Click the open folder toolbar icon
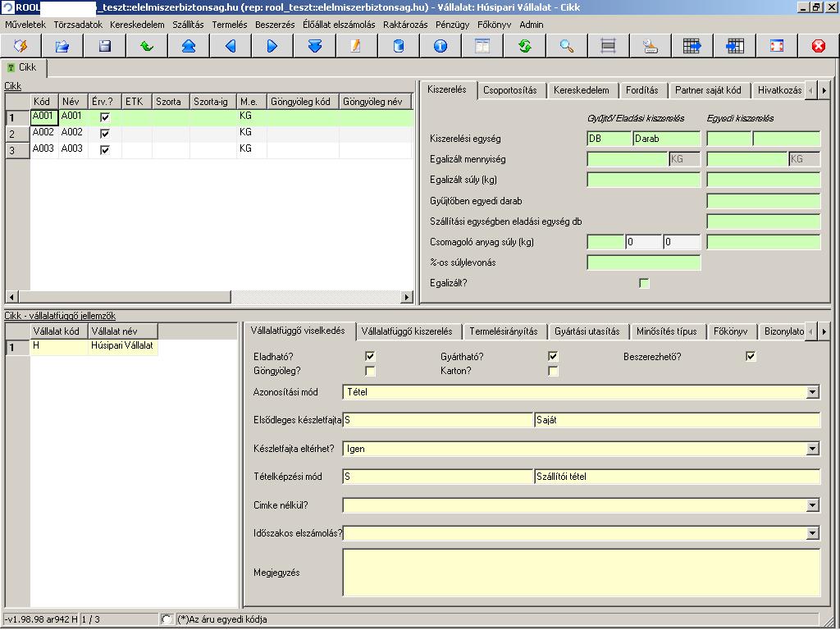The width and height of the screenshot is (840, 630). [62, 46]
